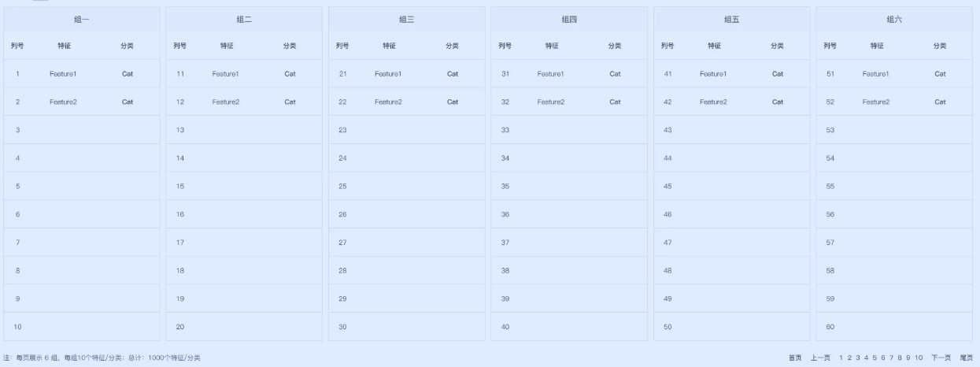Screen dimensions: 980x367
Task: Click Feature2 cell in row 52
Action: tap(875, 102)
